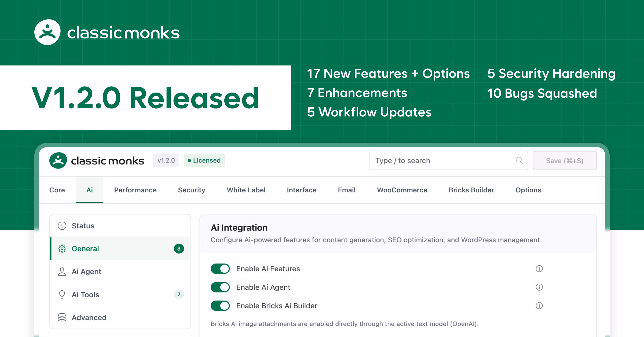This screenshot has width=644, height=337.
Task: Toggle Enable Ai Agent switch
Action: click(x=220, y=287)
